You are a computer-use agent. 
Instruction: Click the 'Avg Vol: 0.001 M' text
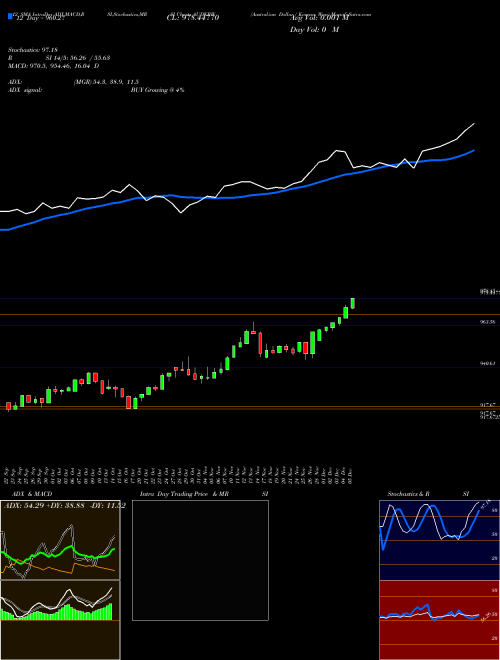319,18
